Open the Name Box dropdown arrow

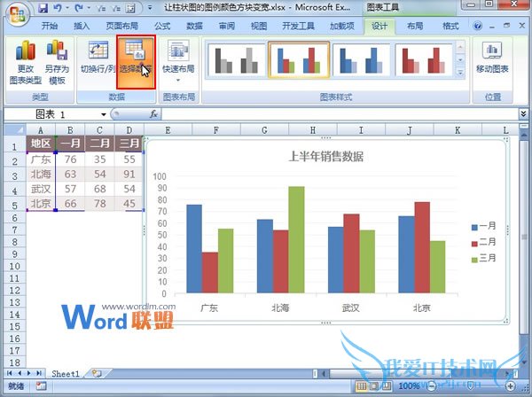tap(104, 114)
